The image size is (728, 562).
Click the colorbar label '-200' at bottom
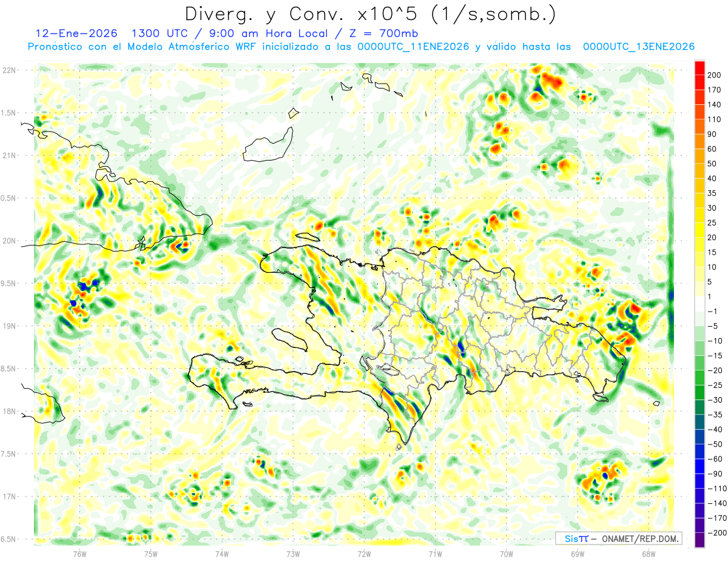coord(716,533)
